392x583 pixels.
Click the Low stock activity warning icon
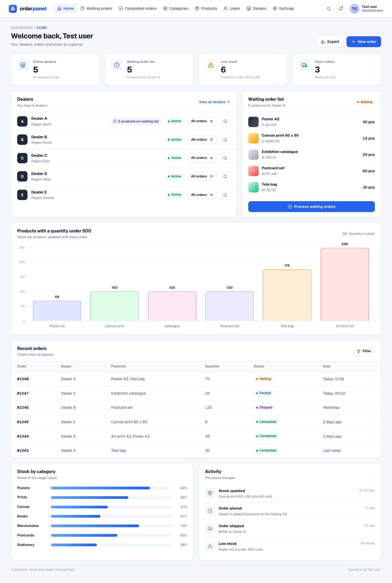210,546
